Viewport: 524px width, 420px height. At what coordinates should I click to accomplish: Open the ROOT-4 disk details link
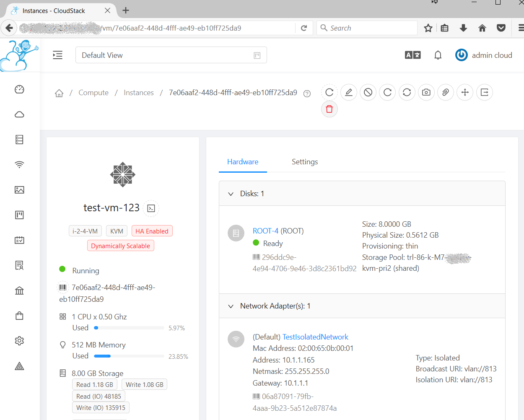(265, 231)
